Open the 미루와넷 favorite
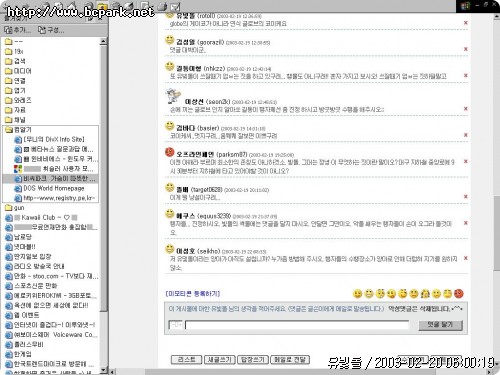500x375 pixels. coord(50,325)
